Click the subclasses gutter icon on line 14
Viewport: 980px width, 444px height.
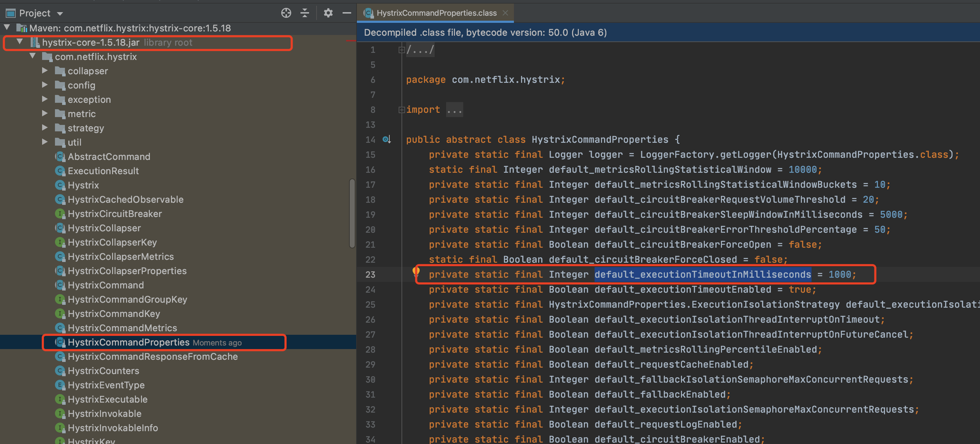click(387, 140)
